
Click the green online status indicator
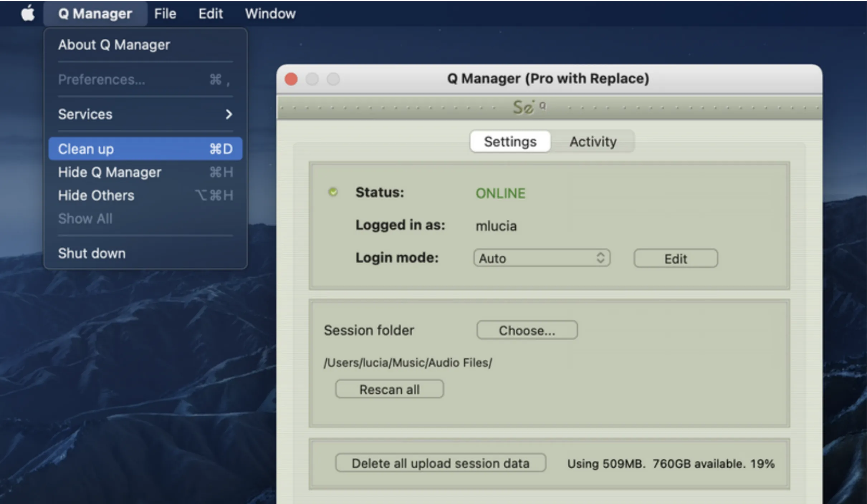(333, 192)
